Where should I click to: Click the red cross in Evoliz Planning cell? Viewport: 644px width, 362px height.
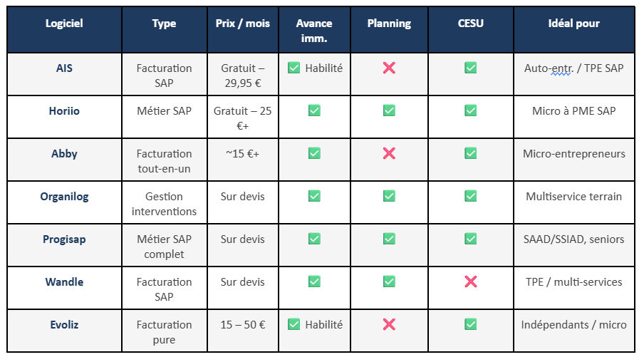coord(389,324)
